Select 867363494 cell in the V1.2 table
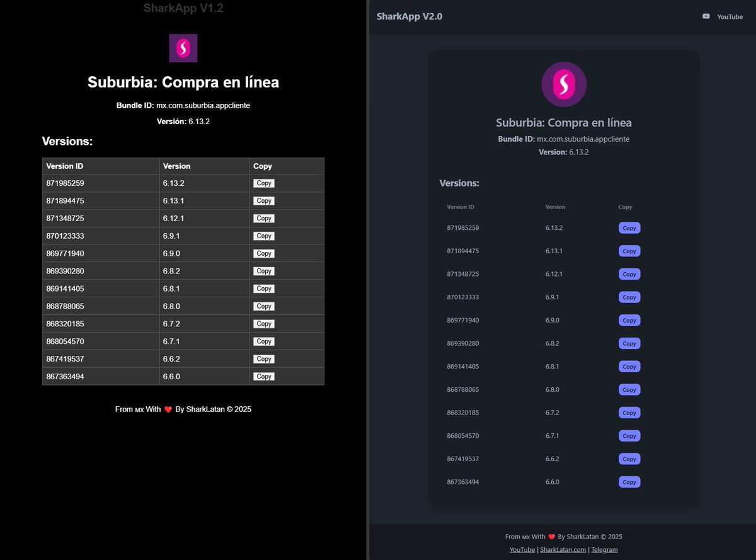This screenshot has width=756, height=560. click(101, 377)
